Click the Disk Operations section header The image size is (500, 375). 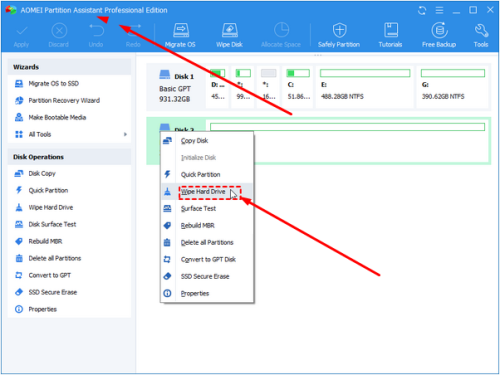[x=69, y=157]
